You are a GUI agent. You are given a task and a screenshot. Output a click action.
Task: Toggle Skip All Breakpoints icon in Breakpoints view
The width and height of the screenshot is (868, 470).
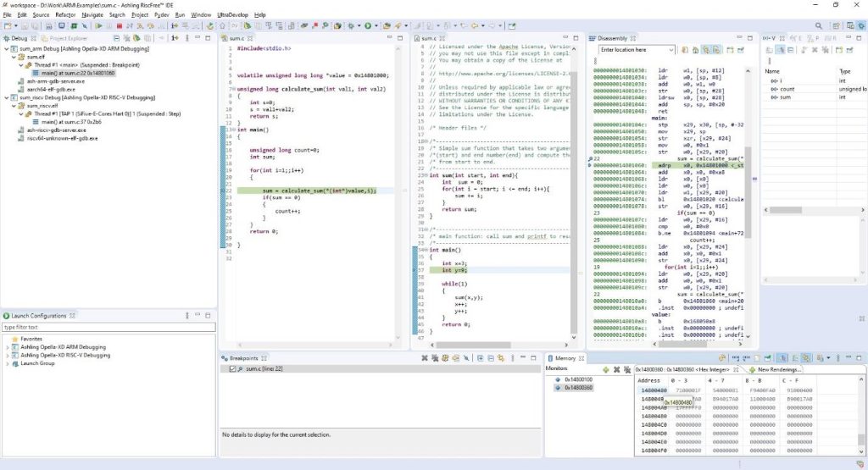[x=466, y=358]
